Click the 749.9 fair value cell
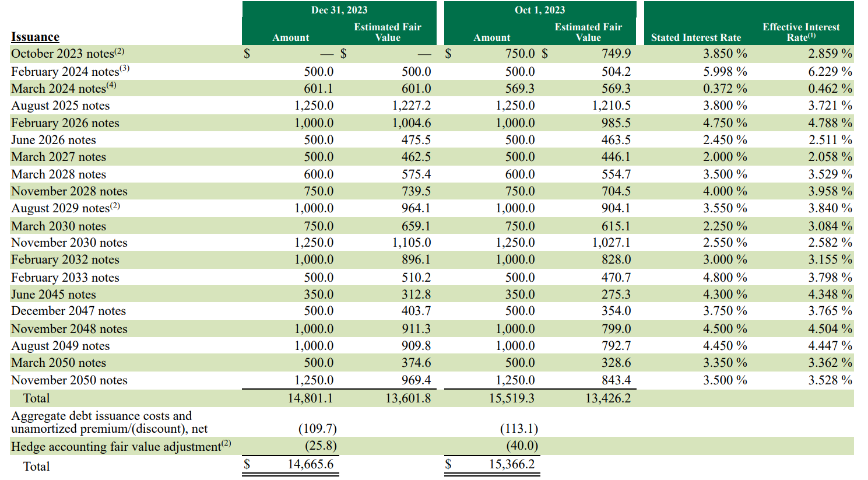868x480 pixels. tap(616, 53)
